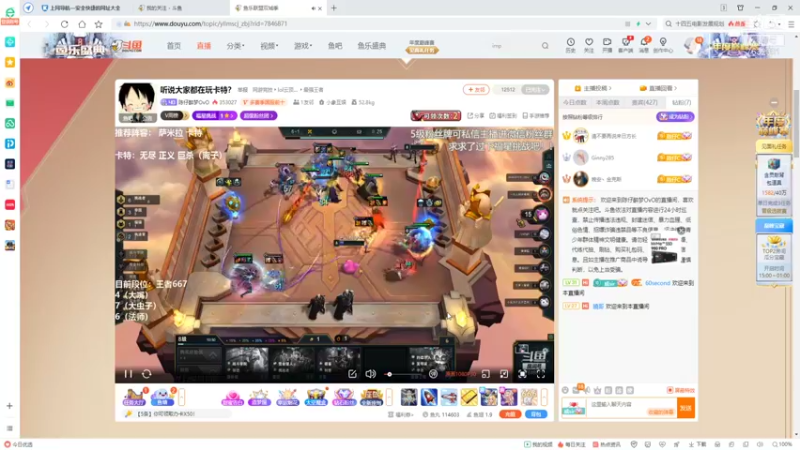This screenshot has width=800, height=450.
Task: Open 主播投稿 link
Action: point(592,88)
